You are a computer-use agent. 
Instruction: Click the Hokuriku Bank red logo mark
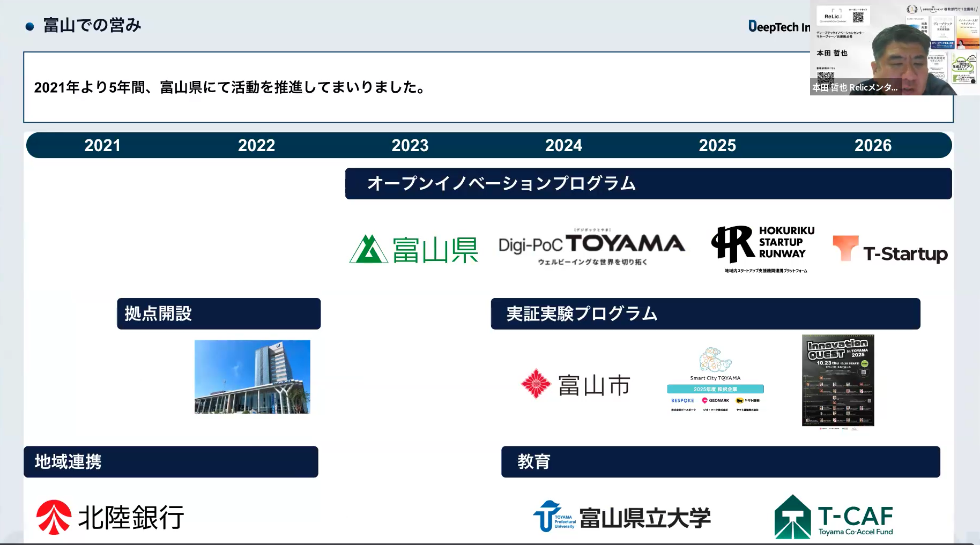(54, 517)
